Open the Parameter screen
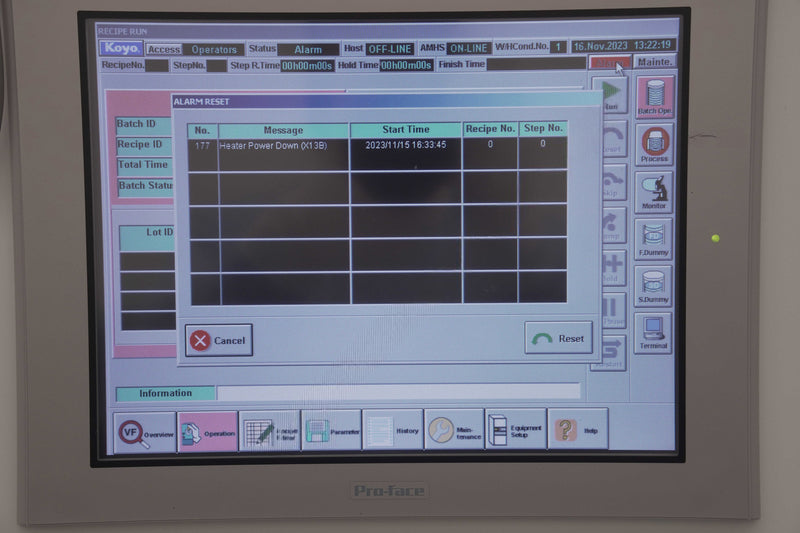 331,431
